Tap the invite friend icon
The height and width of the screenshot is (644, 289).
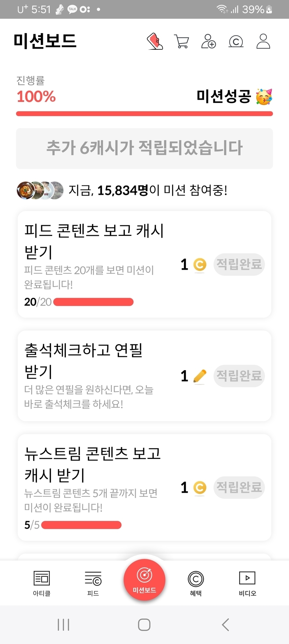point(209,41)
